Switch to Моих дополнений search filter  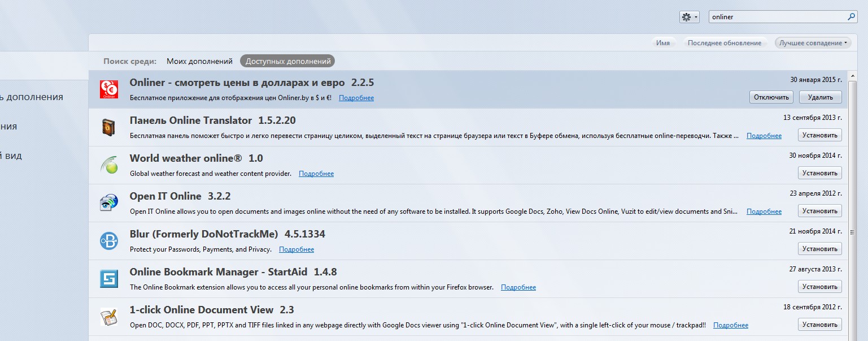pyautogui.click(x=199, y=61)
